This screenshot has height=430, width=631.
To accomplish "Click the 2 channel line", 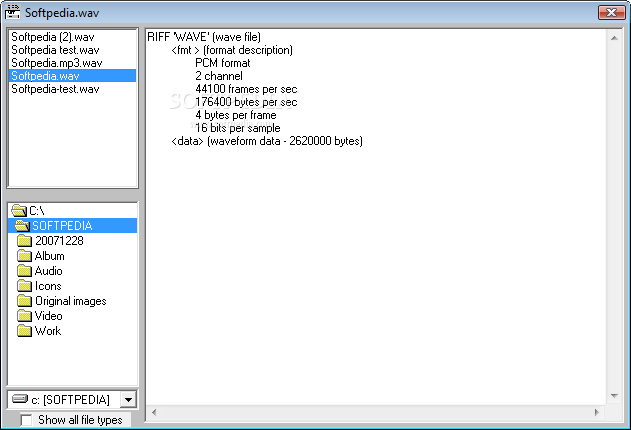I will click(x=219, y=76).
